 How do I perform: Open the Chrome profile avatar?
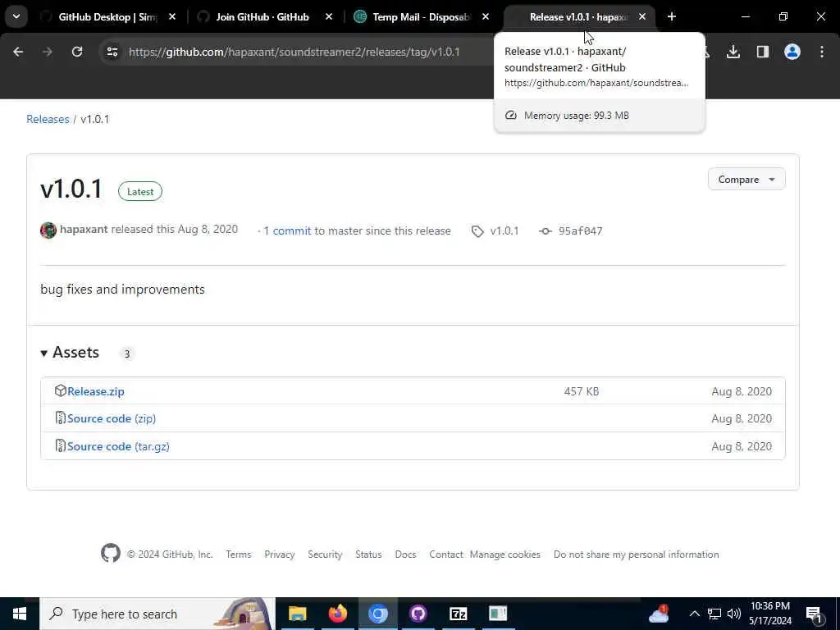click(792, 52)
